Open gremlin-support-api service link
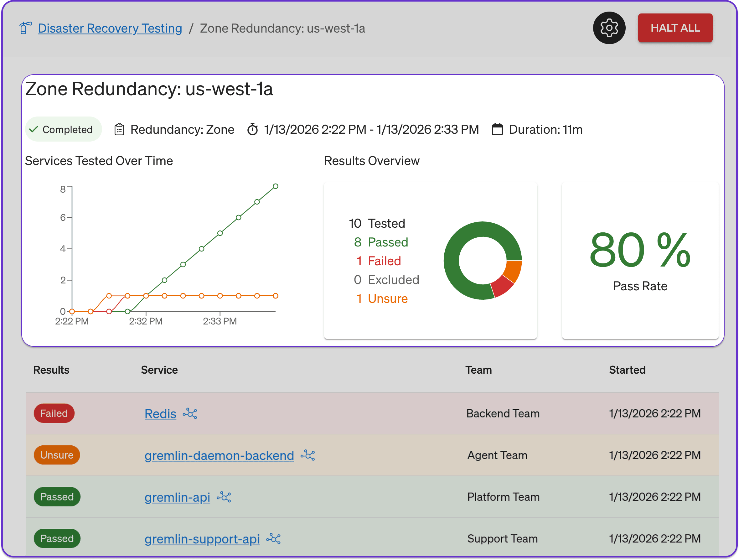 (202, 539)
